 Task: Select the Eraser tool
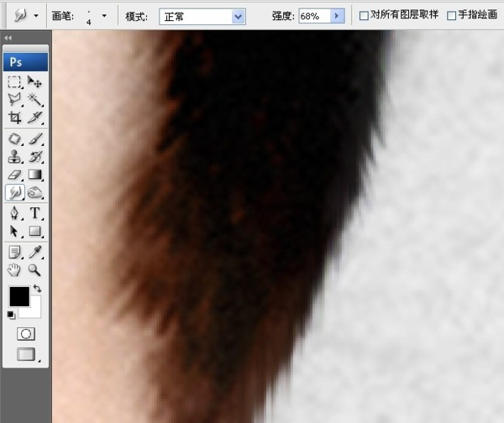[x=14, y=175]
